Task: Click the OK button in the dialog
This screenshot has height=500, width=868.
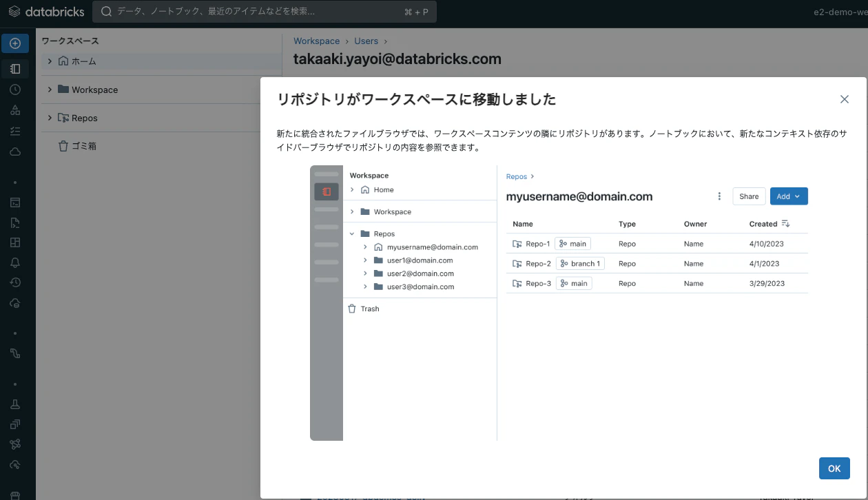Action: (834, 468)
